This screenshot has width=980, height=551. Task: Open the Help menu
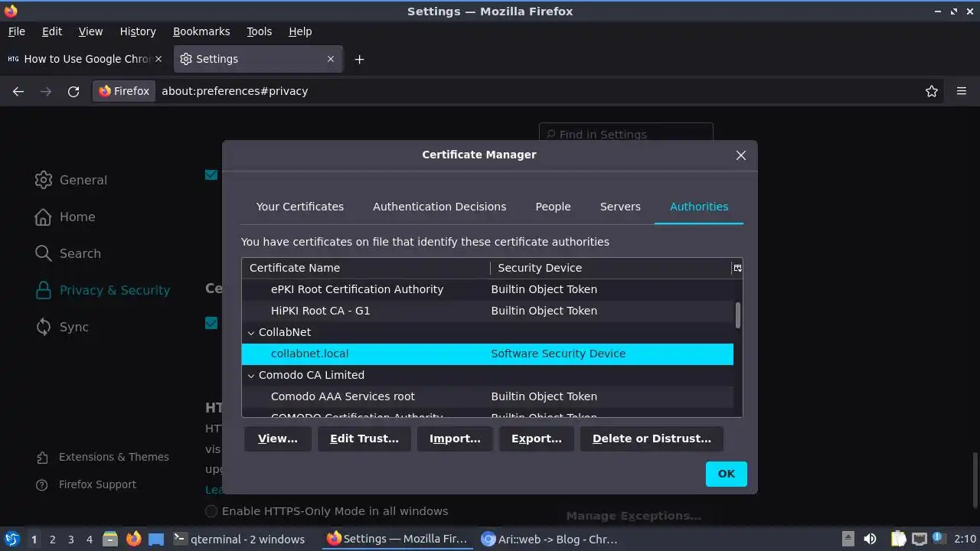(x=300, y=31)
